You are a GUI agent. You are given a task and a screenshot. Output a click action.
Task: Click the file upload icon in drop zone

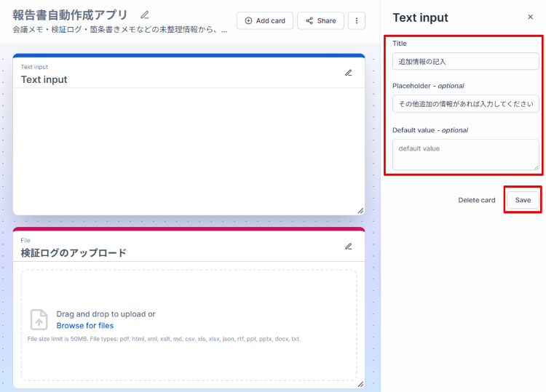click(39, 320)
